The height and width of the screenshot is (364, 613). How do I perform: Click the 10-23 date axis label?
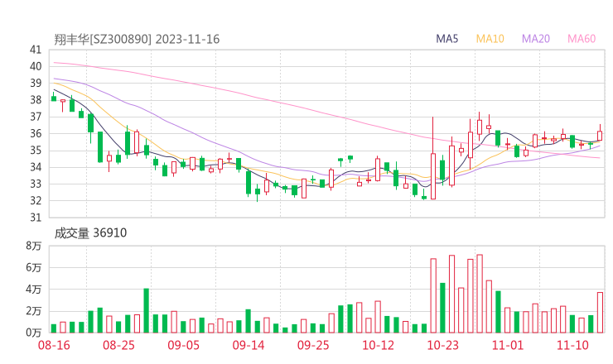pyautogui.click(x=442, y=346)
